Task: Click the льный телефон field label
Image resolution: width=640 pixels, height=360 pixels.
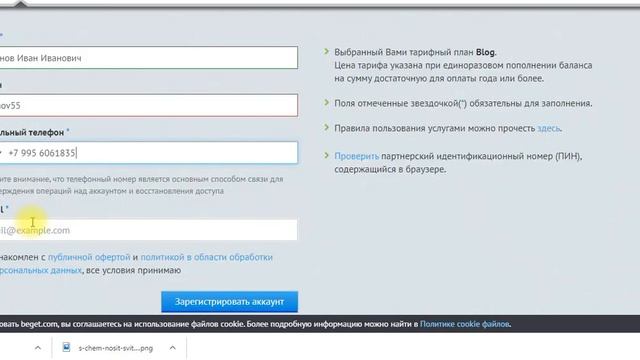Action: tap(32, 133)
